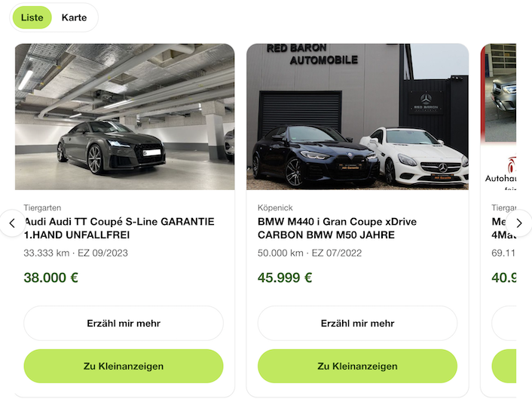Image resolution: width=532 pixels, height=402 pixels.
Task: Click the right carousel arrow
Action: click(x=518, y=223)
